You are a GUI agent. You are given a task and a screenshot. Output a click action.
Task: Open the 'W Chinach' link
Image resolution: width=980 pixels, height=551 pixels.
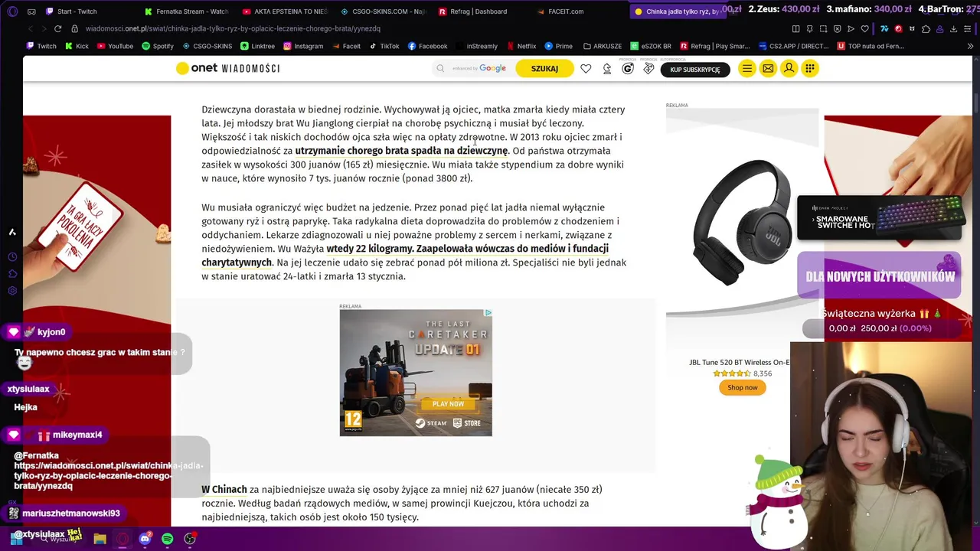click(x=224, y=489)
